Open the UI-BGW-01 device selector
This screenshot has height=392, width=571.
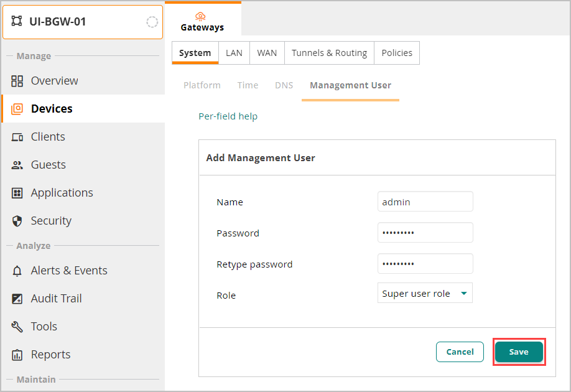83,22
